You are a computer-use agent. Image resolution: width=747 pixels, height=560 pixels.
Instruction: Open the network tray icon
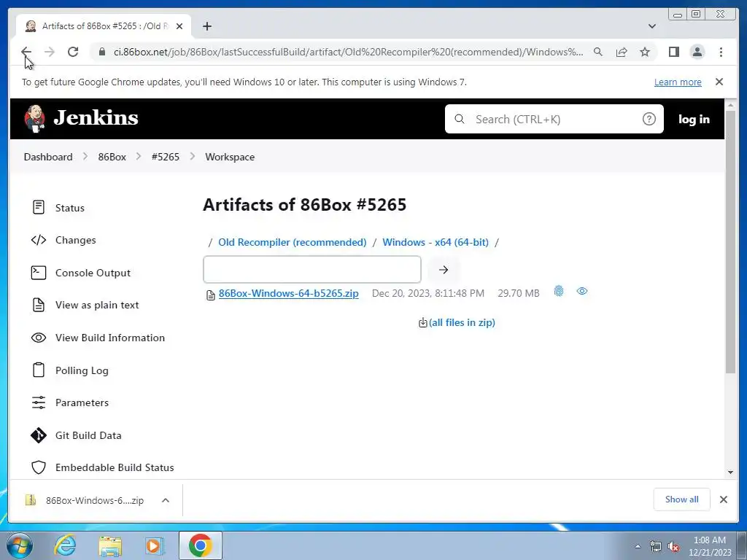(656, 547)
